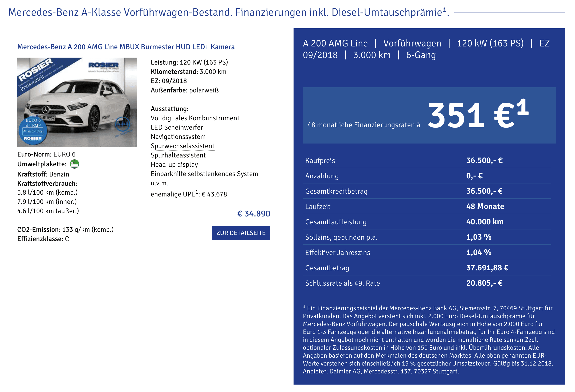
Task: Click the 4.6 l/100 km (außer.) value
Action: pyautogui.click(x=48, y=211)
